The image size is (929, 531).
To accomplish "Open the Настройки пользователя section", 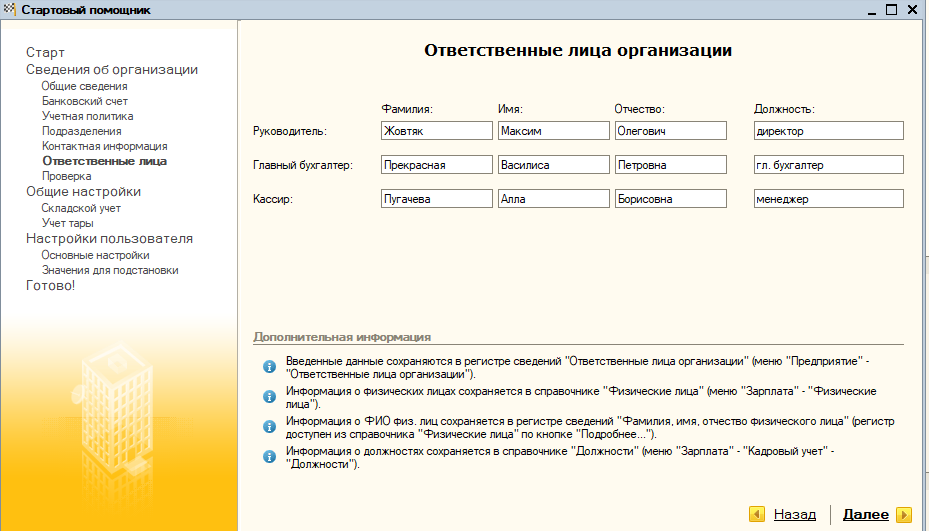I will point(109,238).
